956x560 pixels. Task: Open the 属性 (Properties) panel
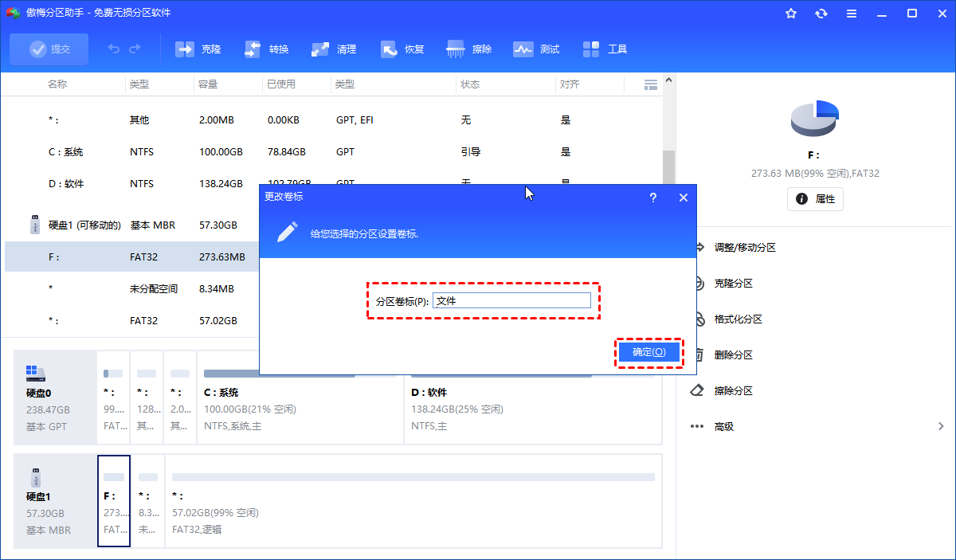[x=814, y=199]
